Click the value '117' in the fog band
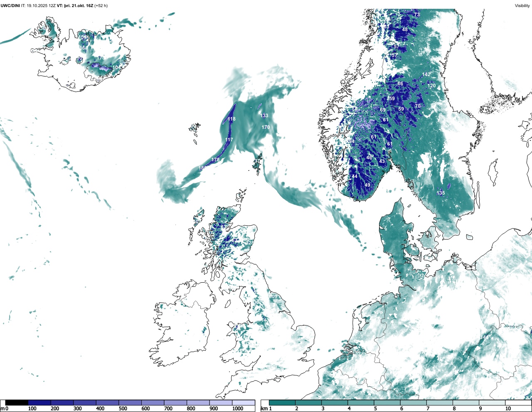This screenshot has width=532, height=412. tap(229, 140)
